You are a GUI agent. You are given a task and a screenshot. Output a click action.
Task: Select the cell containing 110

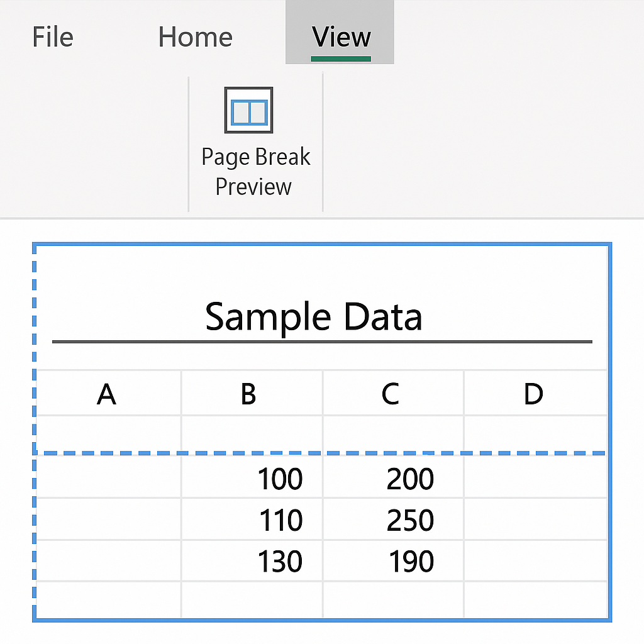point(252,519)
